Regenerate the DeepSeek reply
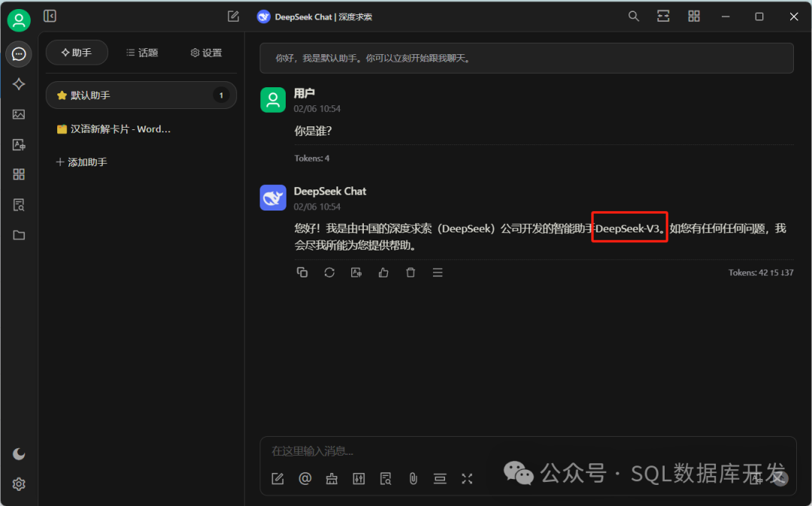 coord(329,272)
